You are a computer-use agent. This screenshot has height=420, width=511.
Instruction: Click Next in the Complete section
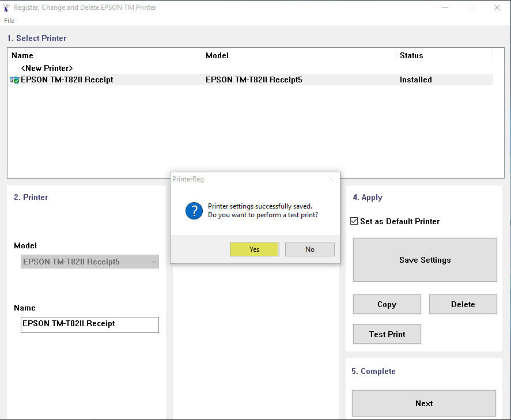[x=423, y=403]
